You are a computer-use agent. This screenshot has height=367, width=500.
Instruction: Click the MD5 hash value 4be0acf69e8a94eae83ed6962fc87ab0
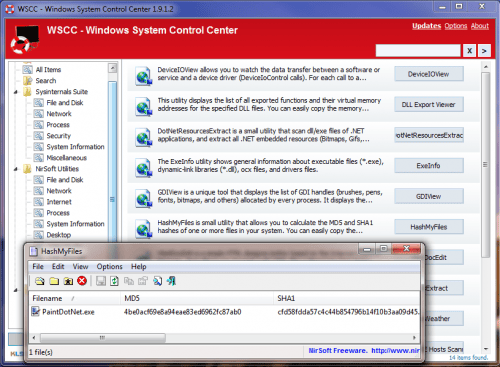click(x=182, y=312)
